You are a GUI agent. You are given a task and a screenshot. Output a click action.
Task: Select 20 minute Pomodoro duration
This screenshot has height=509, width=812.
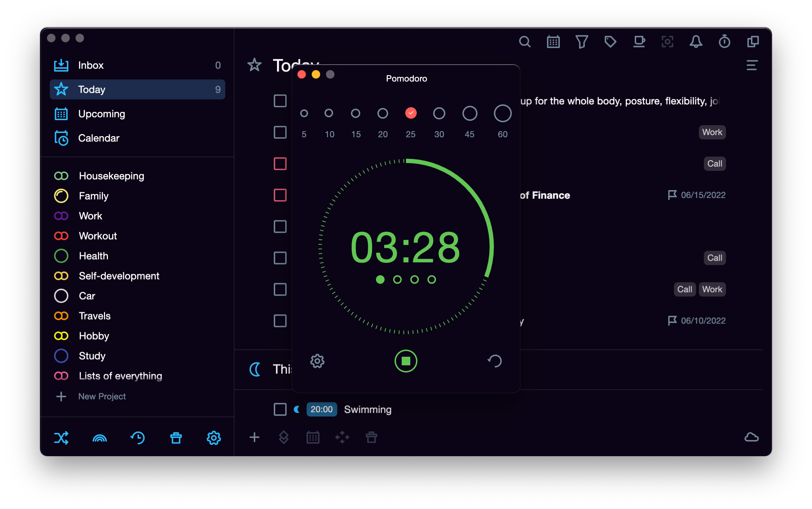(383, 113)
